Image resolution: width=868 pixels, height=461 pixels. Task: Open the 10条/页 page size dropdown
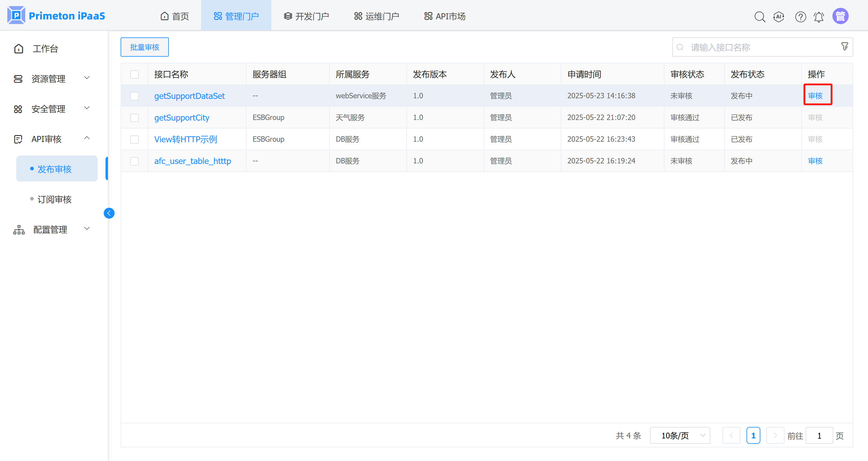coord(680,435)
